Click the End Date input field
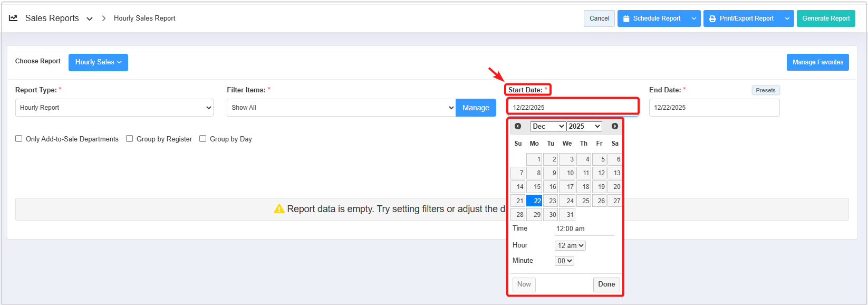 (x=713, y=108)
